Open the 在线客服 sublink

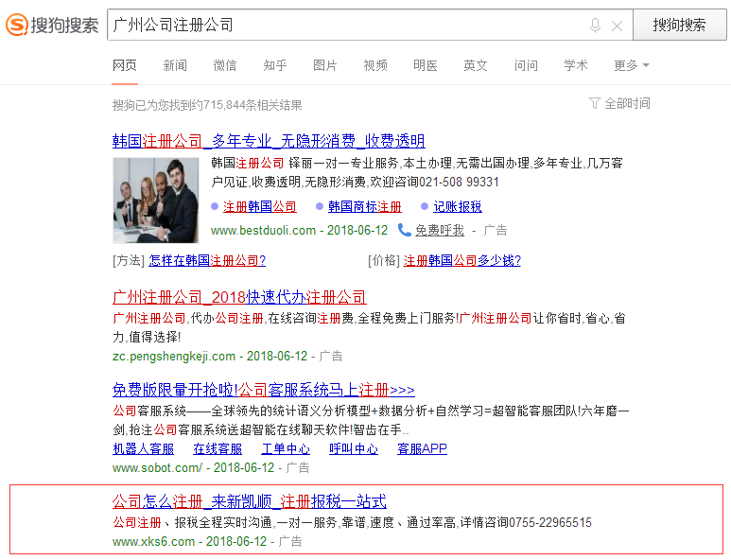[218, 449]
